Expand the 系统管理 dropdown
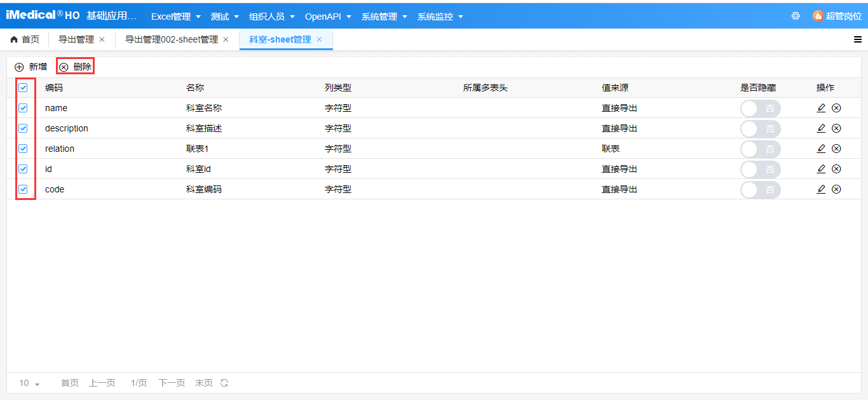 point(381,16)
